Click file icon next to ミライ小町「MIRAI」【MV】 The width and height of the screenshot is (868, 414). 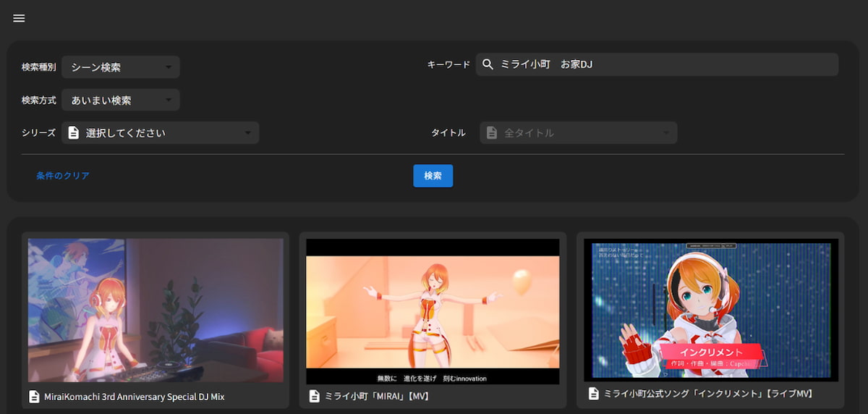point(313,396)
